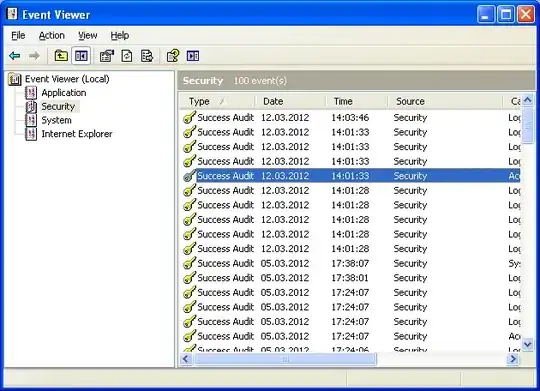Image resolution: width=540 pixels, height=391 pixels.
Task: Sort events by the Time column header
Action: point(357,101)
